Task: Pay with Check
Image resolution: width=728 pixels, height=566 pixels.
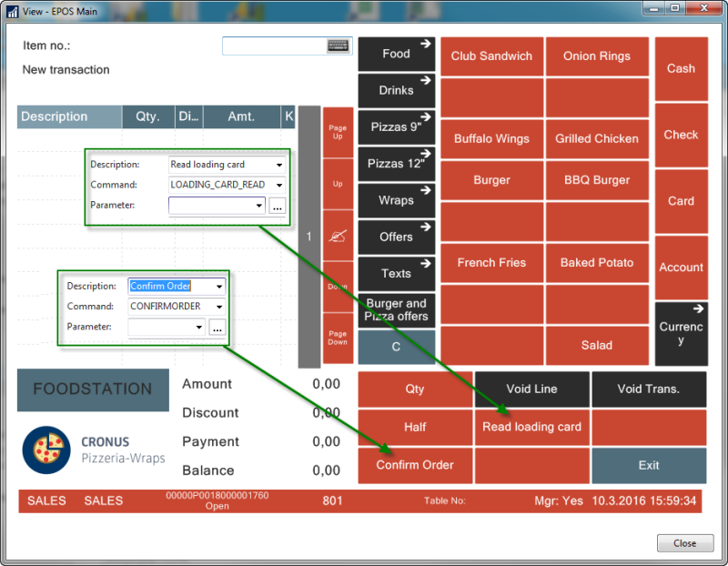Action: tap(681, 135)
